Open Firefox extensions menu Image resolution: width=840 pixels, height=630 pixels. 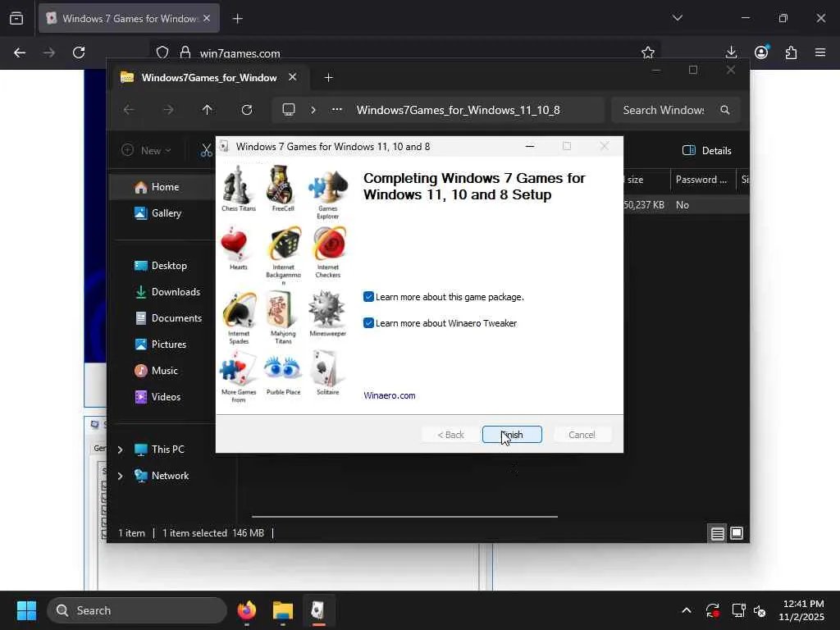tap(792, 52)
